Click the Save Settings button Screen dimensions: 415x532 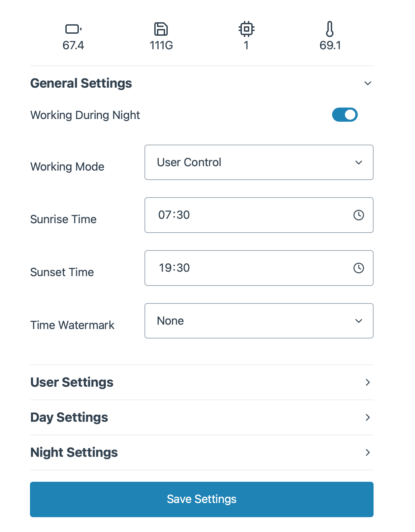tap(202, 499)
